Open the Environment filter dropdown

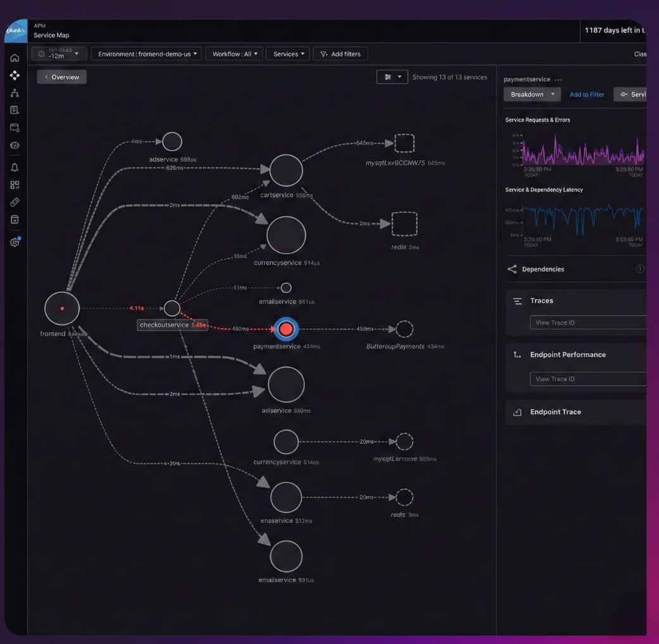[x=147, y=54]
